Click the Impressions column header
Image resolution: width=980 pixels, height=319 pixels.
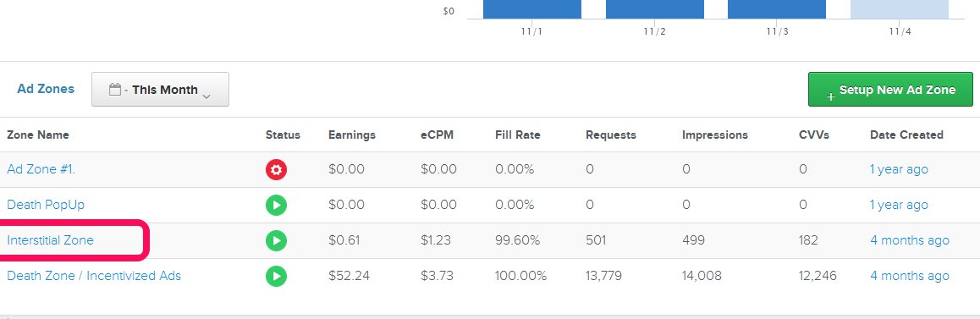715,135
